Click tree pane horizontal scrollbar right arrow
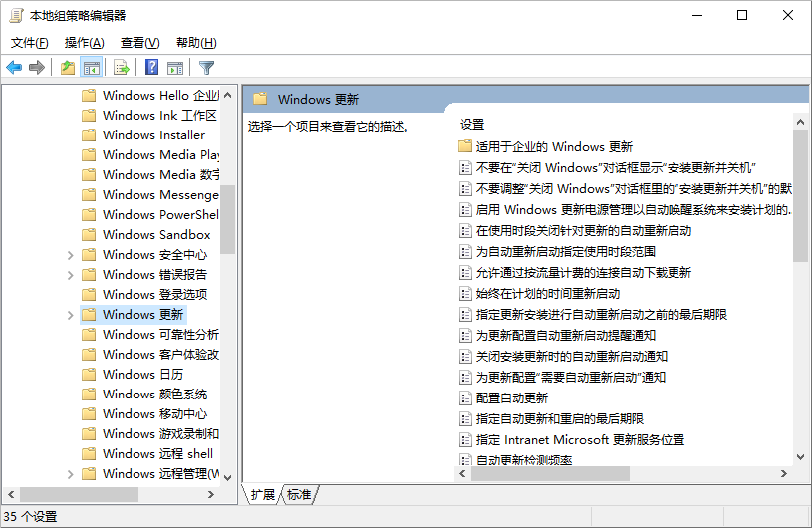Image resolution: width=812 pixels, height=528 pixels. pos(211,495)
